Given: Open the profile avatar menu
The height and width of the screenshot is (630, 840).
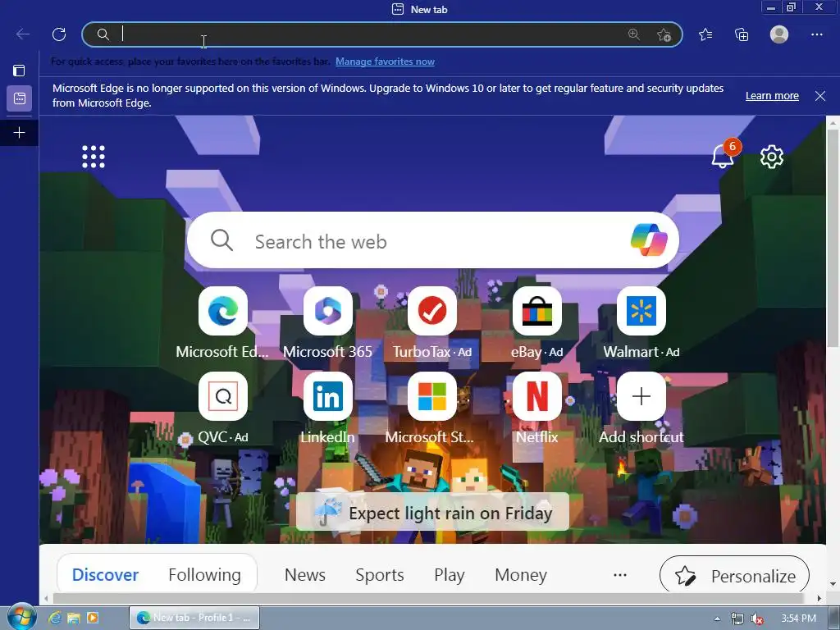Looking at the screenshot, I should tap(779, 34).
